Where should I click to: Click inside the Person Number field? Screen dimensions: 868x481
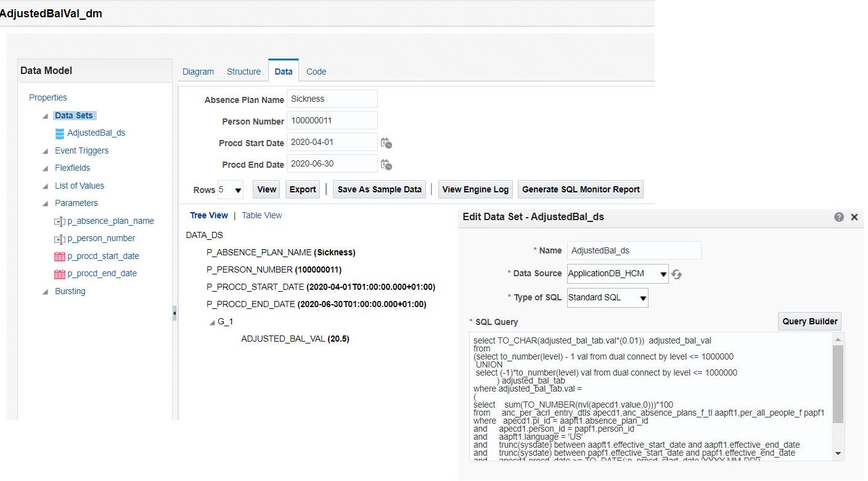coord(332,121)
